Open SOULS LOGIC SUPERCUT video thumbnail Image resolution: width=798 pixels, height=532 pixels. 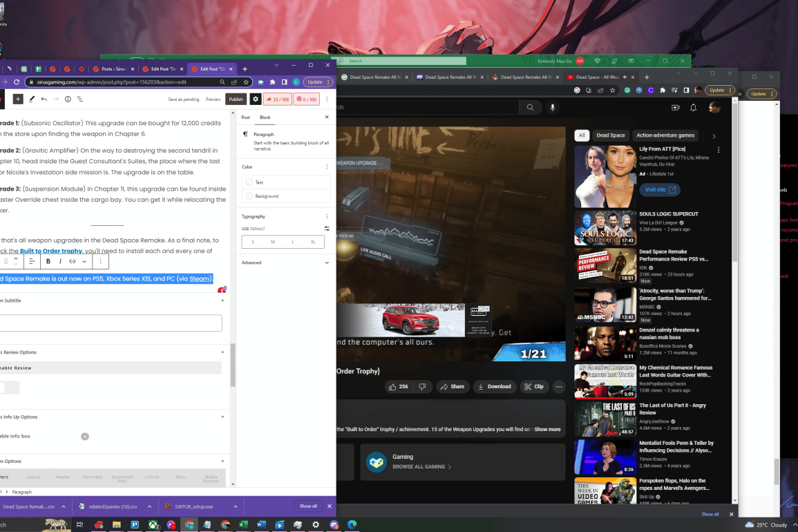[605, 228]
